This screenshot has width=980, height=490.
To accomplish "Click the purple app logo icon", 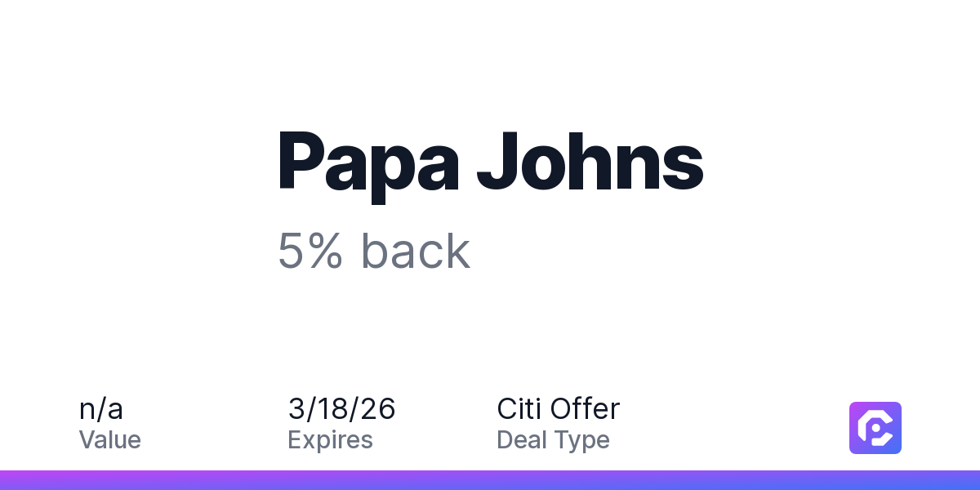I will pos(875,427).
